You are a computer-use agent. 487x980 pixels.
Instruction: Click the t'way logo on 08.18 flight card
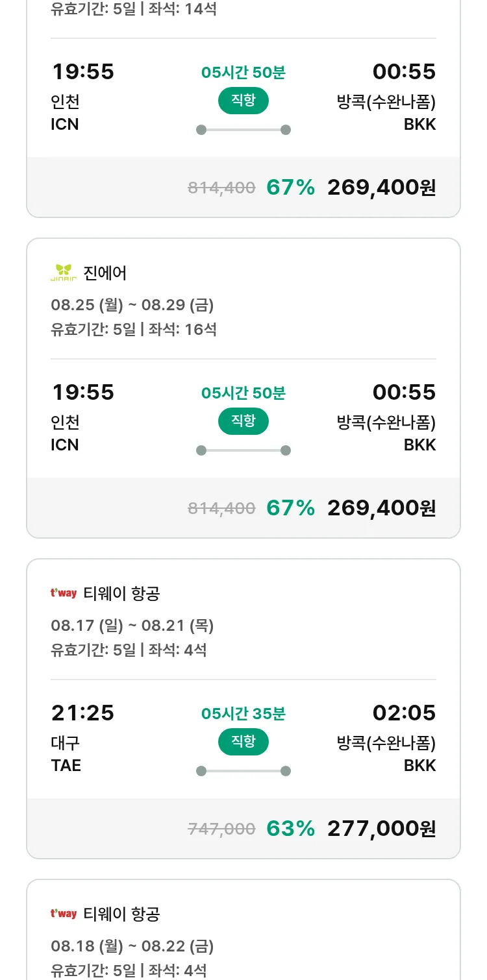[x=64, y=914]
